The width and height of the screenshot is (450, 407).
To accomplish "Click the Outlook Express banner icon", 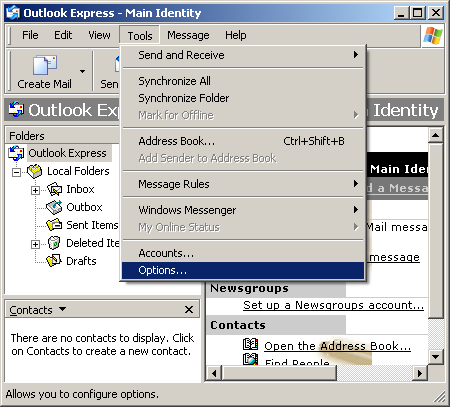I will click(16, 109).
